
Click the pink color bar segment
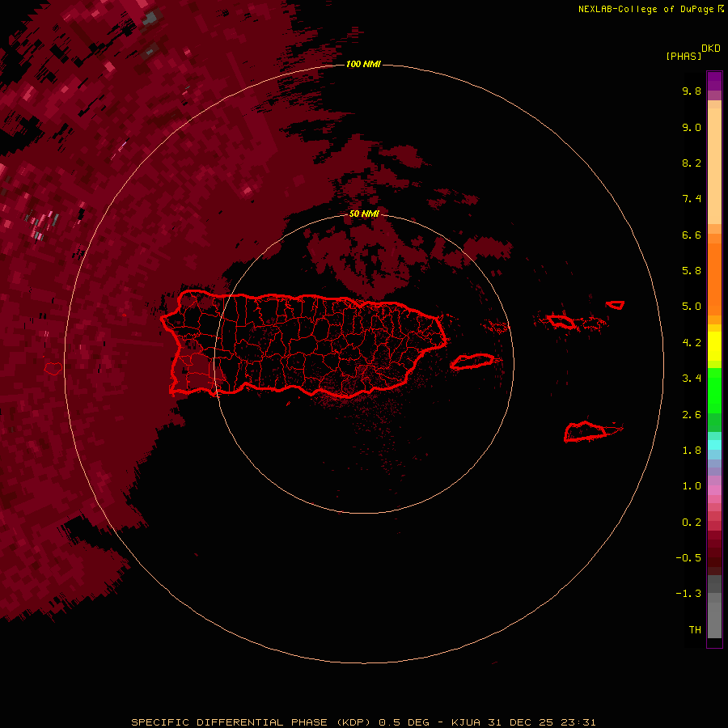click(x=714, y=490)
